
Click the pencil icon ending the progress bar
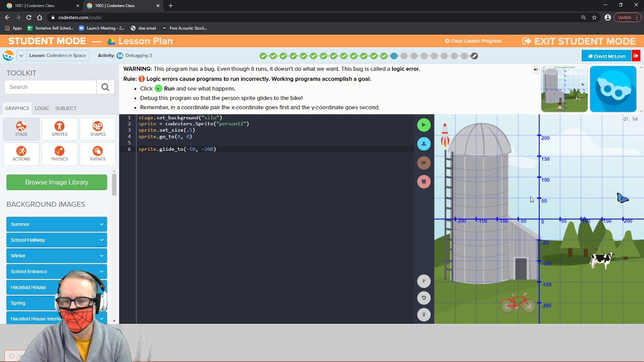474,56
